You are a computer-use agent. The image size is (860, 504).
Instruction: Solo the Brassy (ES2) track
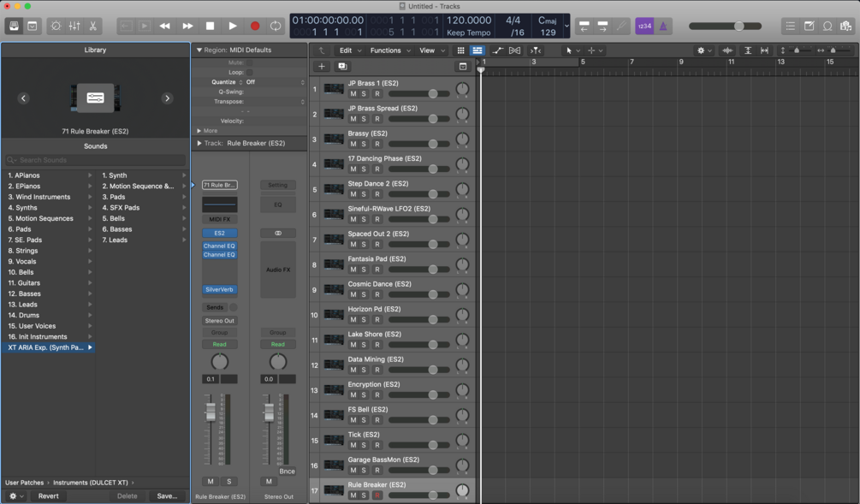point(364,145)
